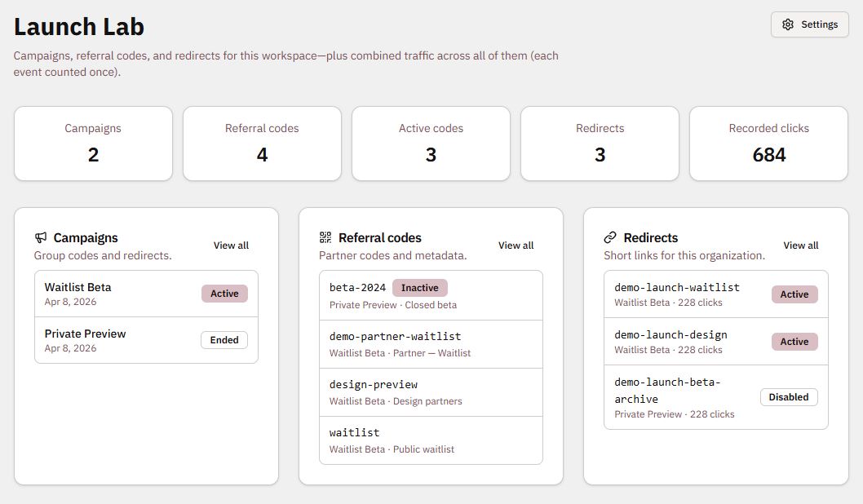Click the Recorded clicks stat card
The height and width of the screenshot is (504, 863).
coord(768,144)
